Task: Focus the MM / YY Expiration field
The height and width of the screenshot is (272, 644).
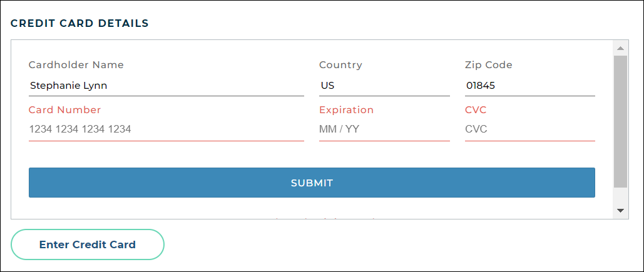Action: pos(384,129)
